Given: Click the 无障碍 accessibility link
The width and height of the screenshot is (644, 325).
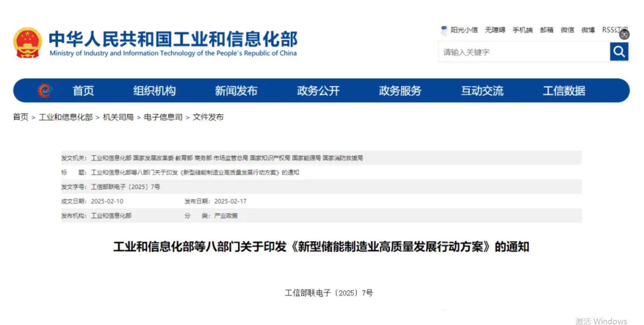Looking at the screenshot, I should (495, 30).
